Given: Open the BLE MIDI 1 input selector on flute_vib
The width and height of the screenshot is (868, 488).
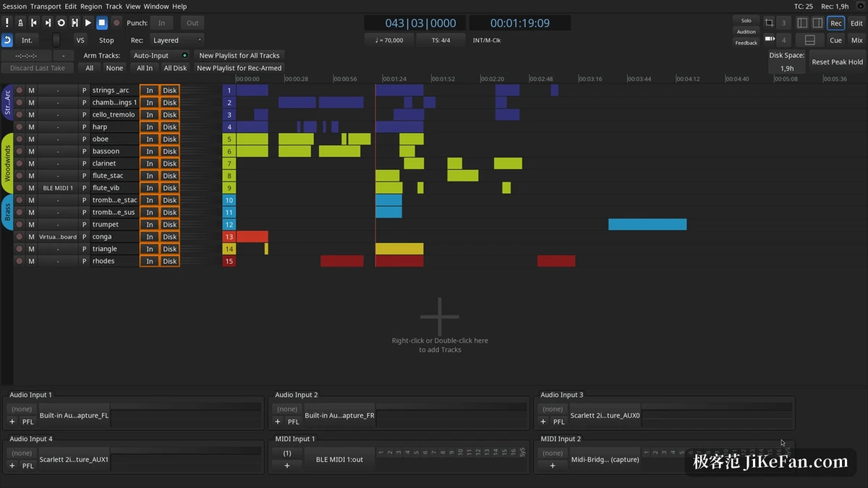Looking at the screenshot, I should coord(58,188).
